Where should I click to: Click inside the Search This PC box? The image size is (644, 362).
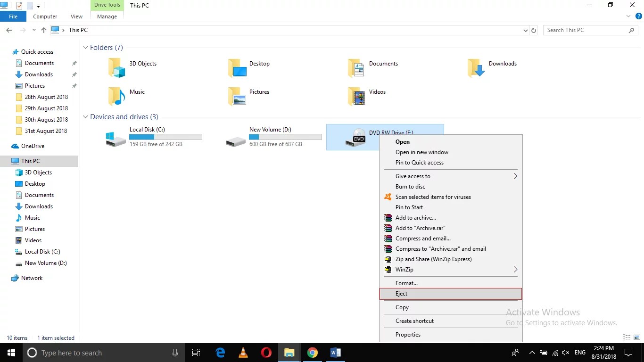[585, 30]
